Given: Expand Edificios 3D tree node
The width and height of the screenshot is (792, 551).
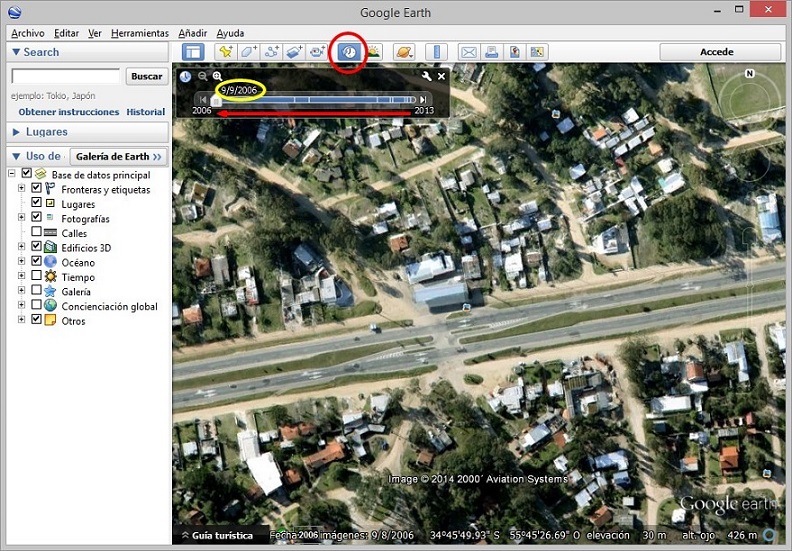Looking at the screenshot, I should 21,246.
